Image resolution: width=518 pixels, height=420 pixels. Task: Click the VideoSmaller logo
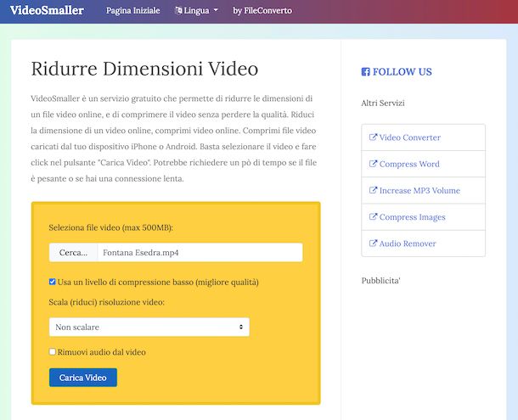[47, 10]
